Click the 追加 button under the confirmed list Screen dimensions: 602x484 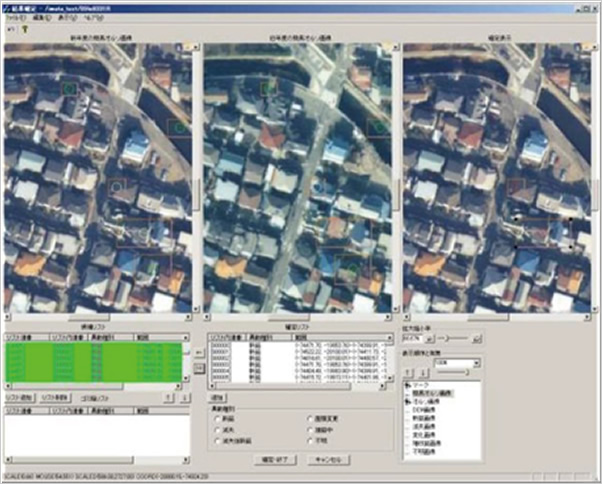[x=218, y=398]
